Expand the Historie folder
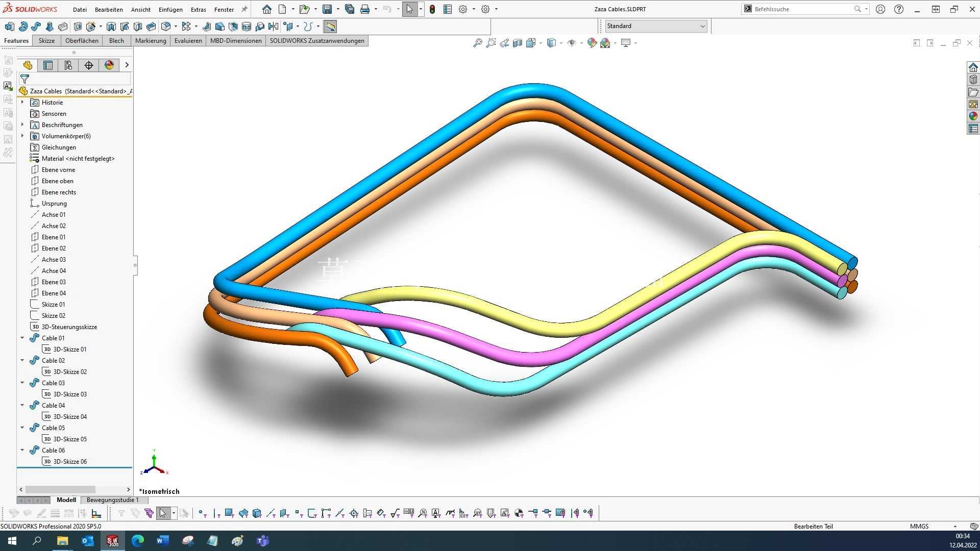Image resolution: width=980 pixels, height=551 pixels. click(22, 103)
